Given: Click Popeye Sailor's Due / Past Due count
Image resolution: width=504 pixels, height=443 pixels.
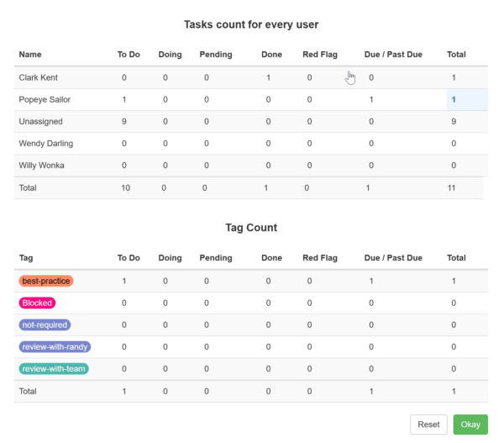Looking at the screenshot, I should [370, 99].
